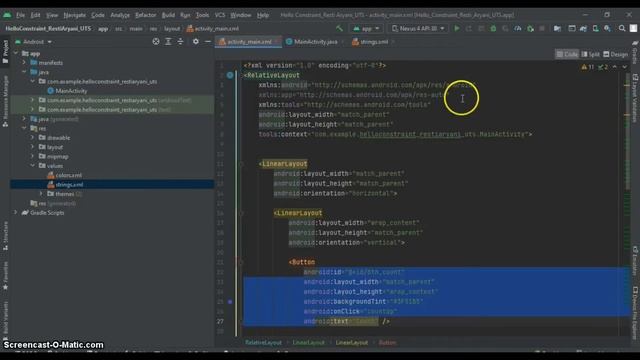640x360 pixels.
Task: Click the Apply Changes and Restart icon
Action: point(469,29)
